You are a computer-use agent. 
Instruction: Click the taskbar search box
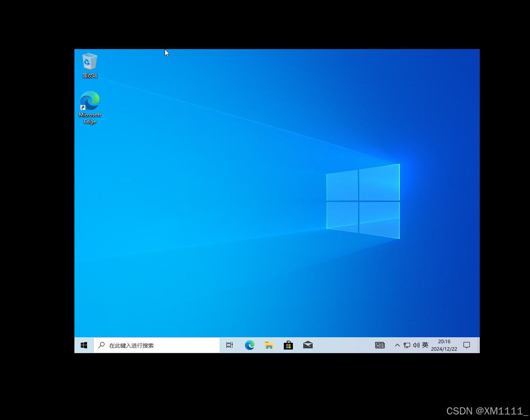pyautogui.click(x=157, y=345)
